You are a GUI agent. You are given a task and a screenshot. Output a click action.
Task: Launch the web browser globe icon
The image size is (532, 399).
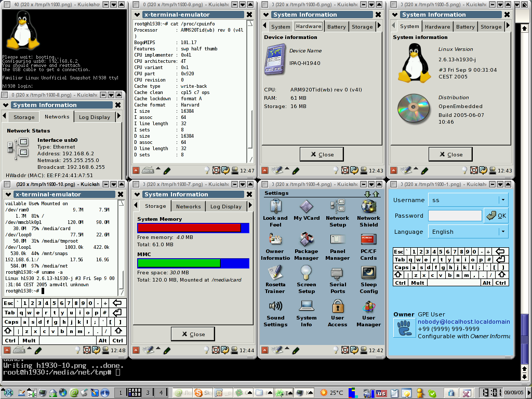[63, 393]
